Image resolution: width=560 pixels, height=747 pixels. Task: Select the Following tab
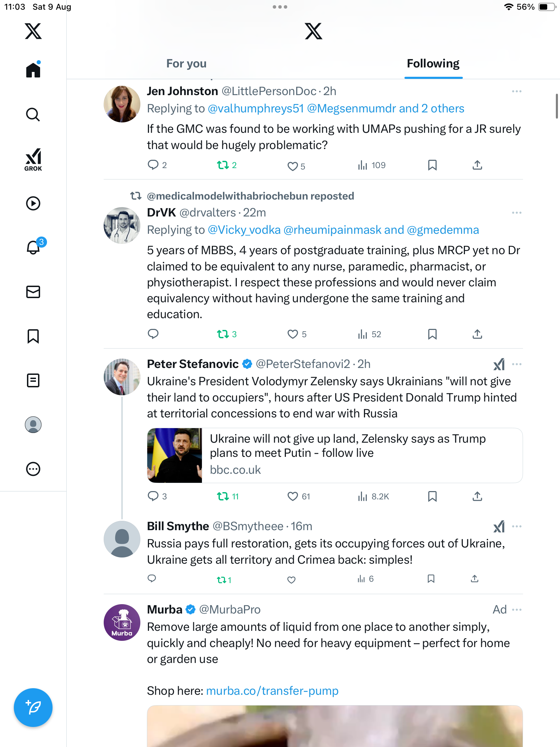pos(433,64)
